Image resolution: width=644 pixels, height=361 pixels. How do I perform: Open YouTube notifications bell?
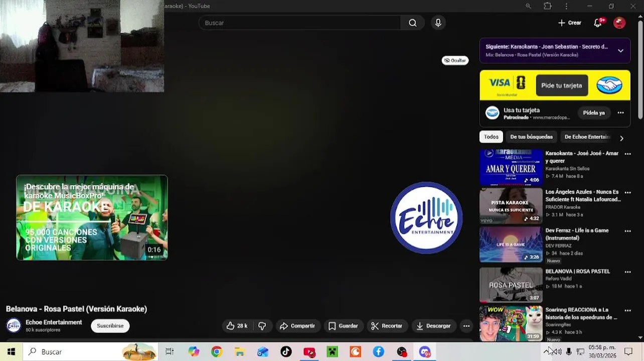(597, 23)
